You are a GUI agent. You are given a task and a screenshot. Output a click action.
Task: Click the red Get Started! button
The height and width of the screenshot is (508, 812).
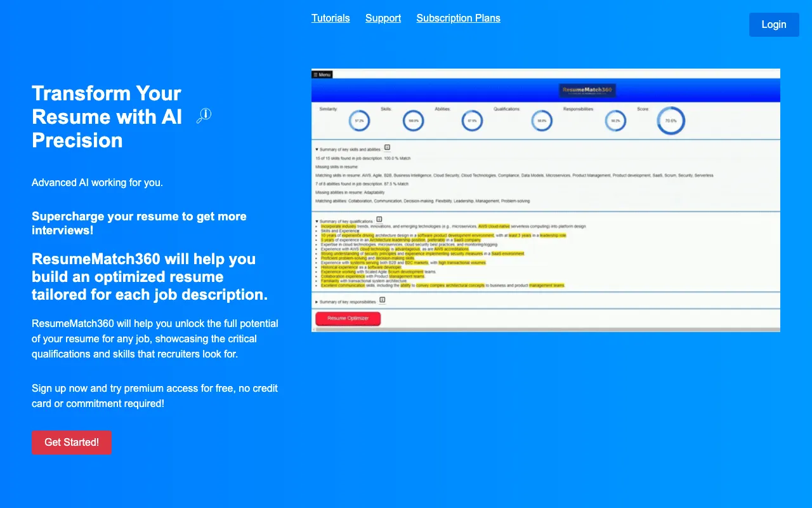[x=72, y=443]
